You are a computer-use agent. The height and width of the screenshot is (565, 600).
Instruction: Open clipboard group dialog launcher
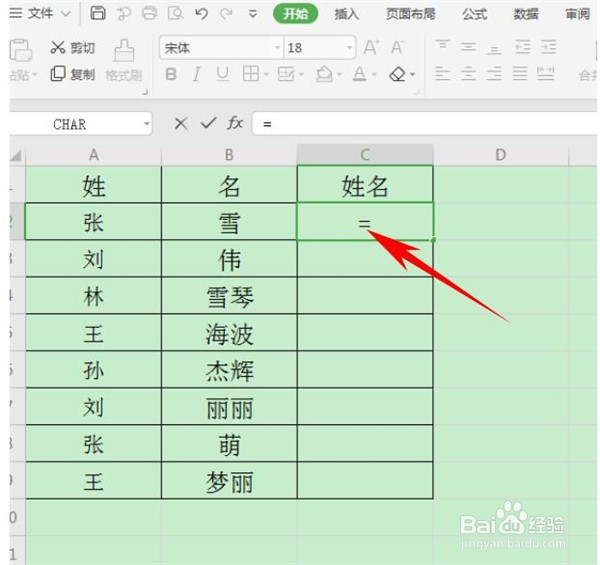(x=145, y=92)
